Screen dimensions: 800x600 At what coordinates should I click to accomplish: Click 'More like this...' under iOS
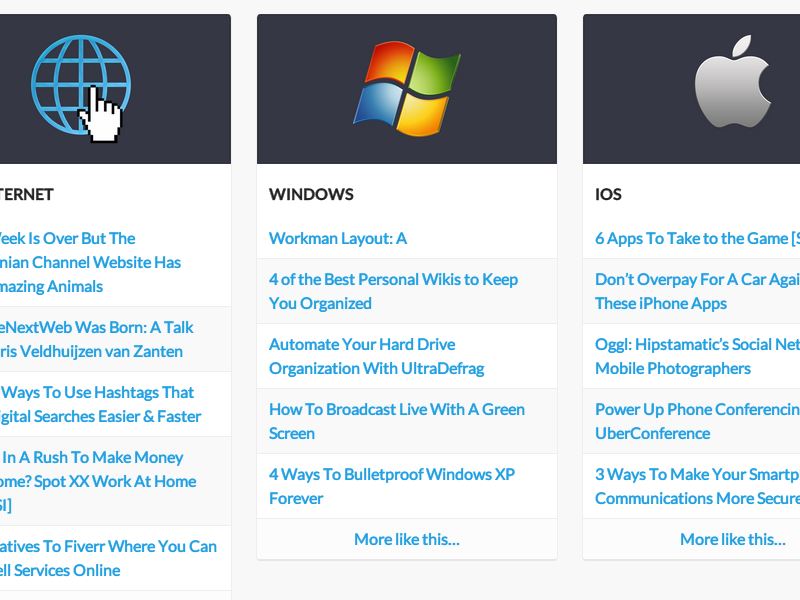tap(733, 539)
